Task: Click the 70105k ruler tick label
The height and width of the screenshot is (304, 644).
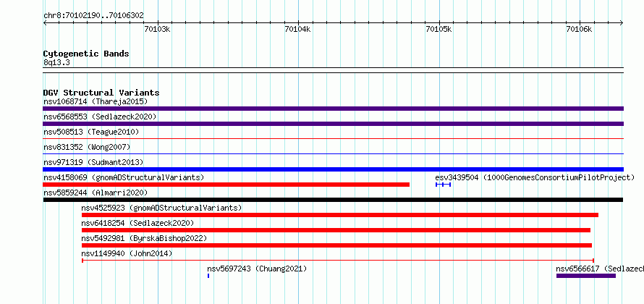Action: click(x=438, y=29)
